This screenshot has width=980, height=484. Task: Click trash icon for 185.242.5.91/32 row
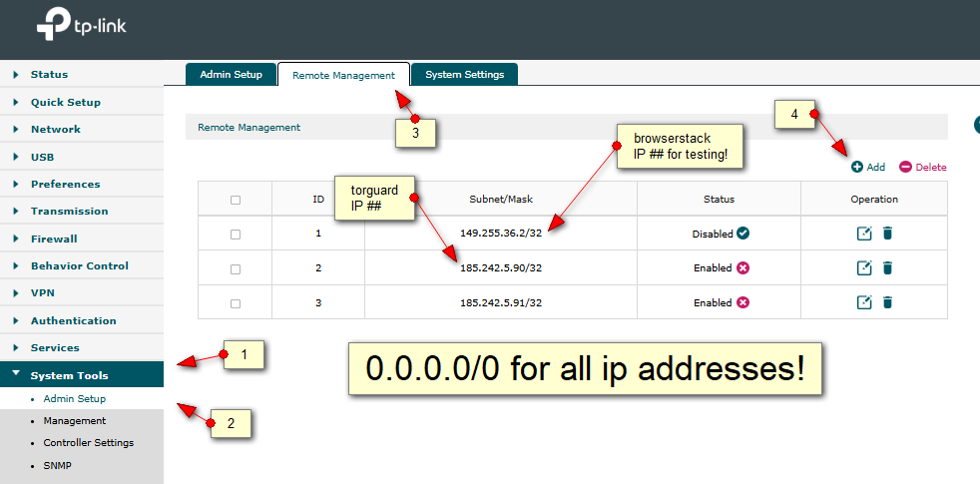pos(887,302)
